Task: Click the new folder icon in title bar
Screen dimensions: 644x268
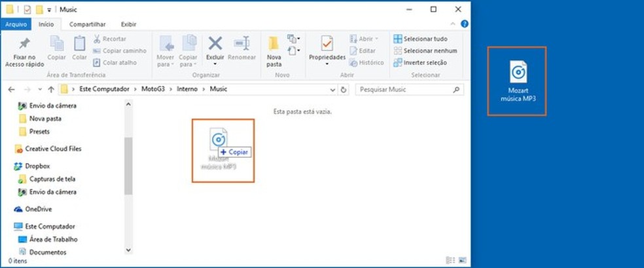Action: point(39,9)
